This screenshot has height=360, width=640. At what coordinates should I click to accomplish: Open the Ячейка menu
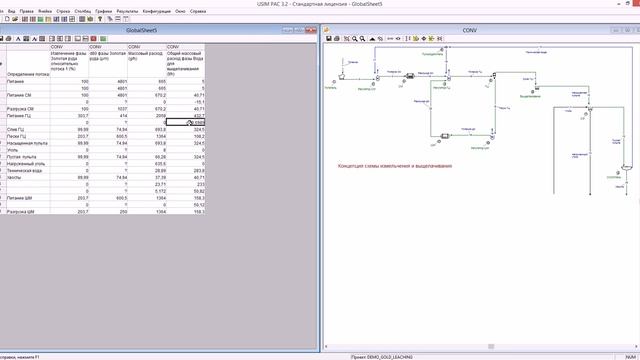point(45,11)
